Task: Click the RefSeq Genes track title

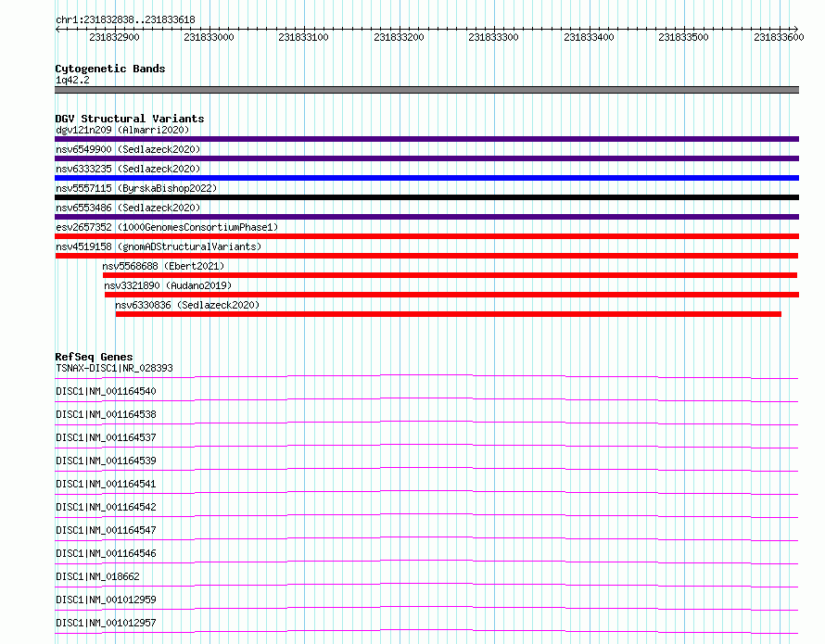Action: 94,357
